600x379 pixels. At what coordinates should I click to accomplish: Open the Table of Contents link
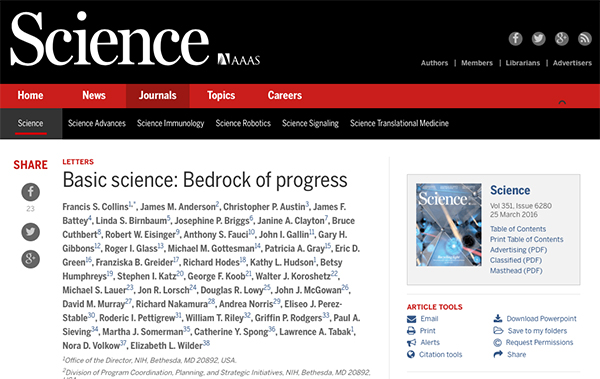tap(518, 229)
